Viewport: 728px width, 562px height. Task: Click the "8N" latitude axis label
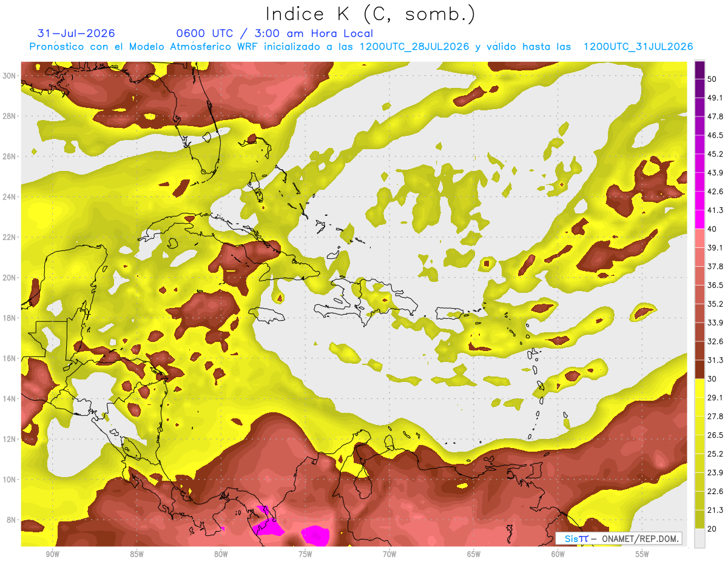coord(12,520)
